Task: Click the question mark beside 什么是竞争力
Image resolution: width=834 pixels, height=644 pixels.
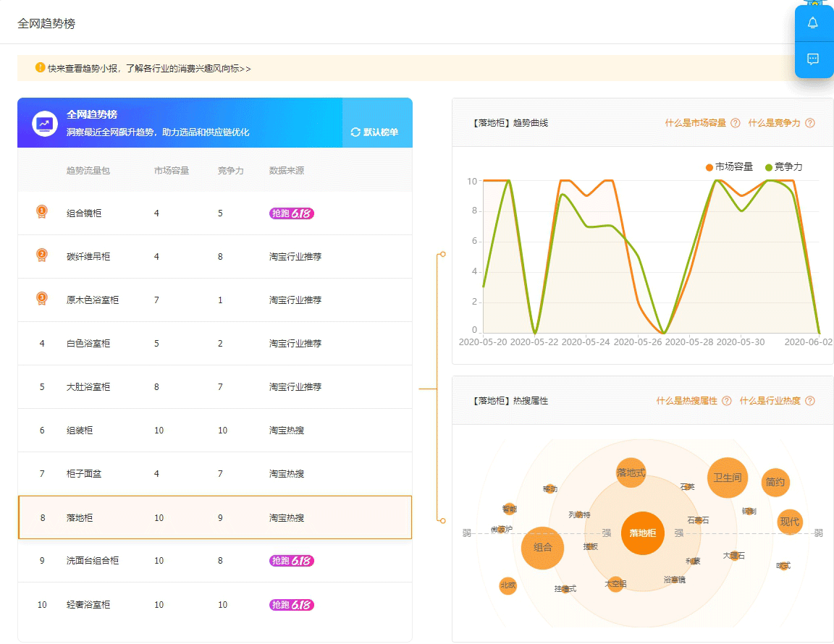Action: [810, 123]
